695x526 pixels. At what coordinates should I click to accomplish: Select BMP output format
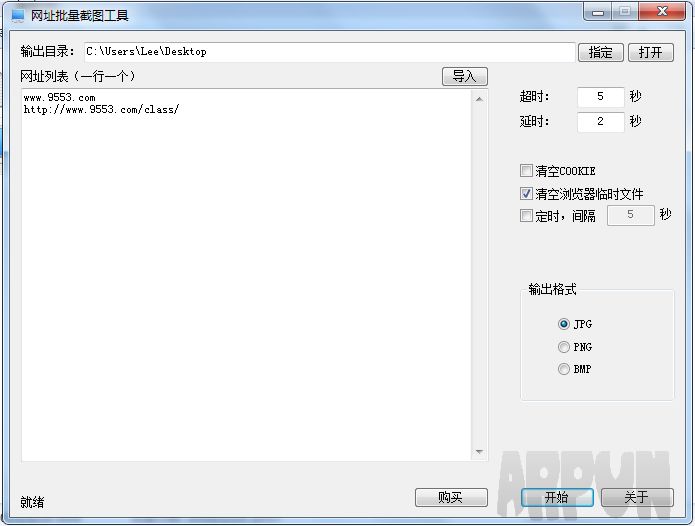(x=564, y=369)
